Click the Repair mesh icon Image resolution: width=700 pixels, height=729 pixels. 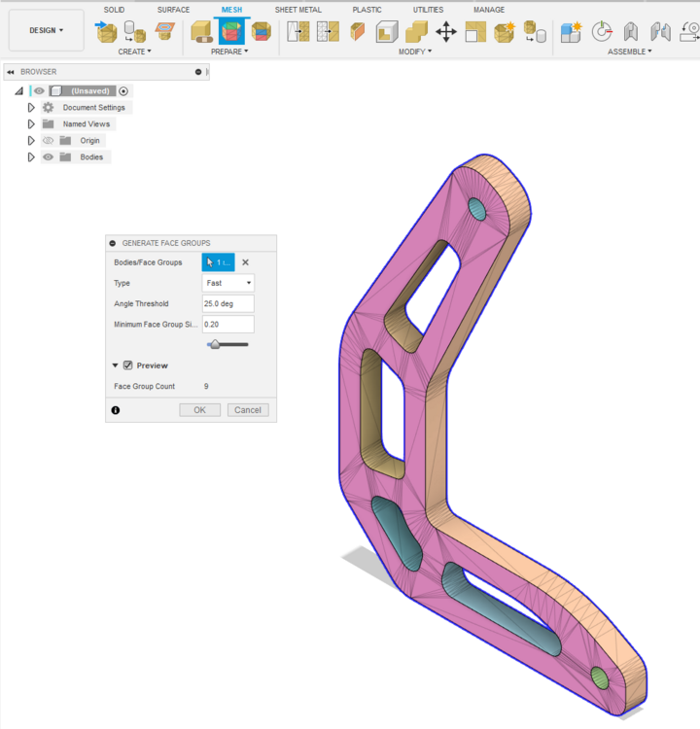pos(201,32)
